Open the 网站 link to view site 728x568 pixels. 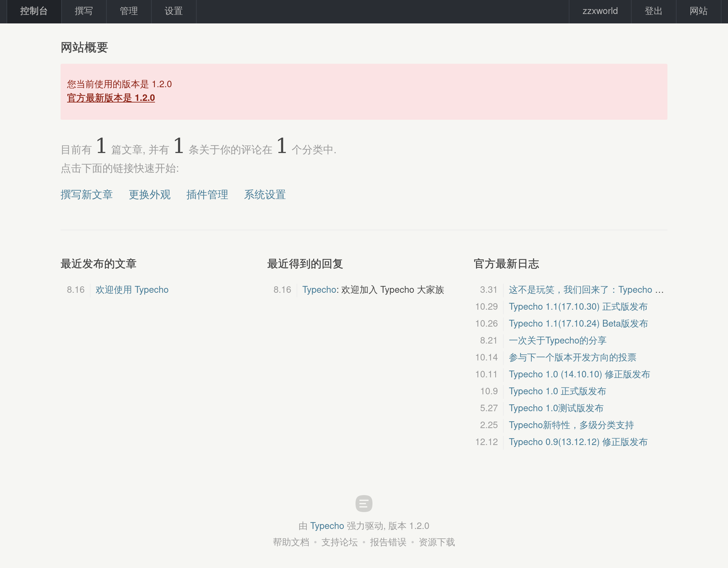[x=698, y=11]
